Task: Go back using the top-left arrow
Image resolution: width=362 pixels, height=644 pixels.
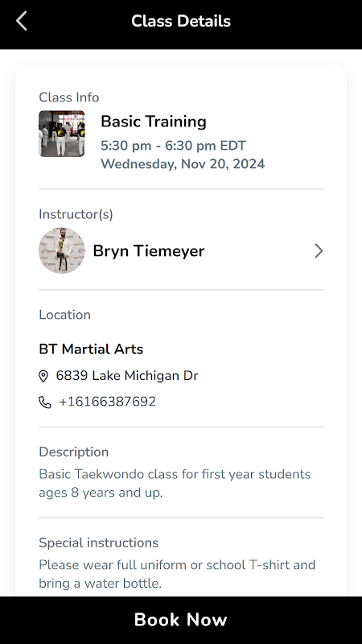Action: click(22, 21)
